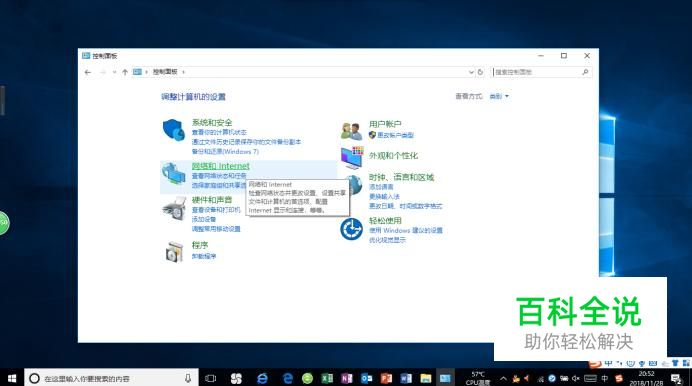Show hidden system tray icons chevron
Viewport: 692px width, 386px height.
(x=503, y=379)
